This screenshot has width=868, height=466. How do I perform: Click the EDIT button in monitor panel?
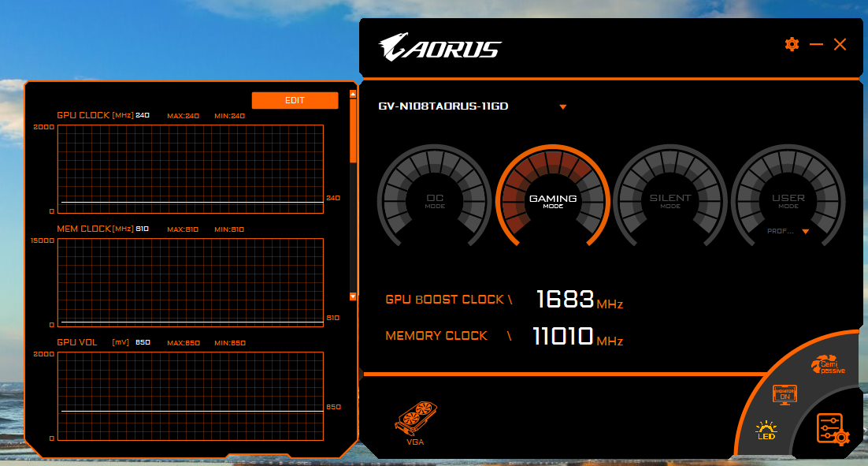click(x=295, y=100)
